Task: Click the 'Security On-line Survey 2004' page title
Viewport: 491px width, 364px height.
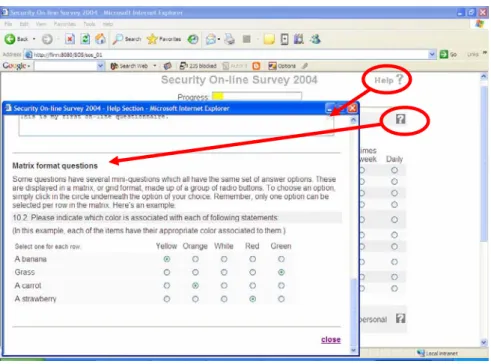Action: [x=239, y=80]
